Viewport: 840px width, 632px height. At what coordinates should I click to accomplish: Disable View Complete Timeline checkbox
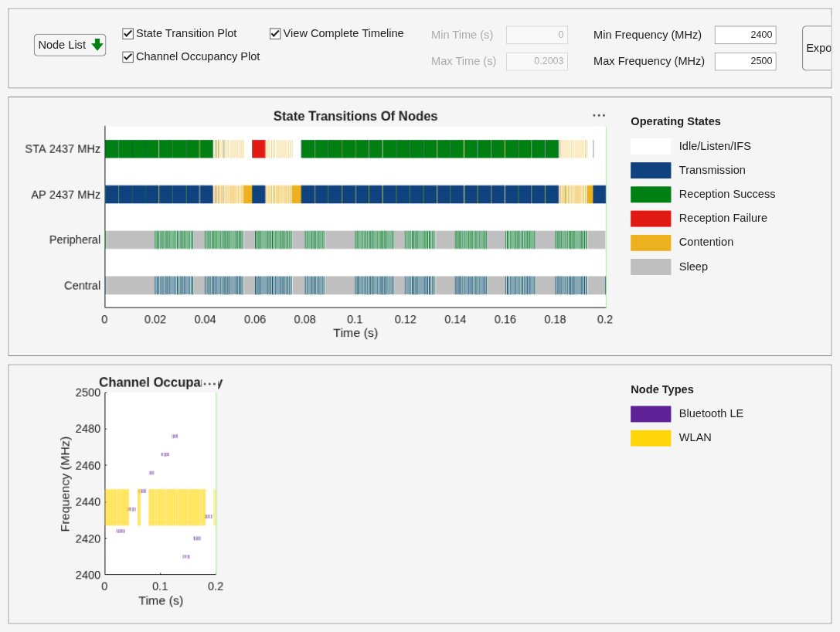(x=275, y=34)
